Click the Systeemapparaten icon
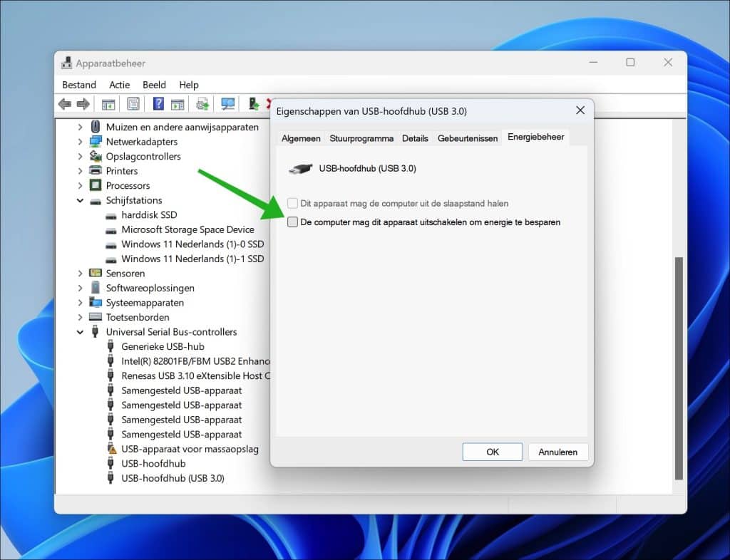This screenshot has height=560, width=730. (x=96, y=302)
